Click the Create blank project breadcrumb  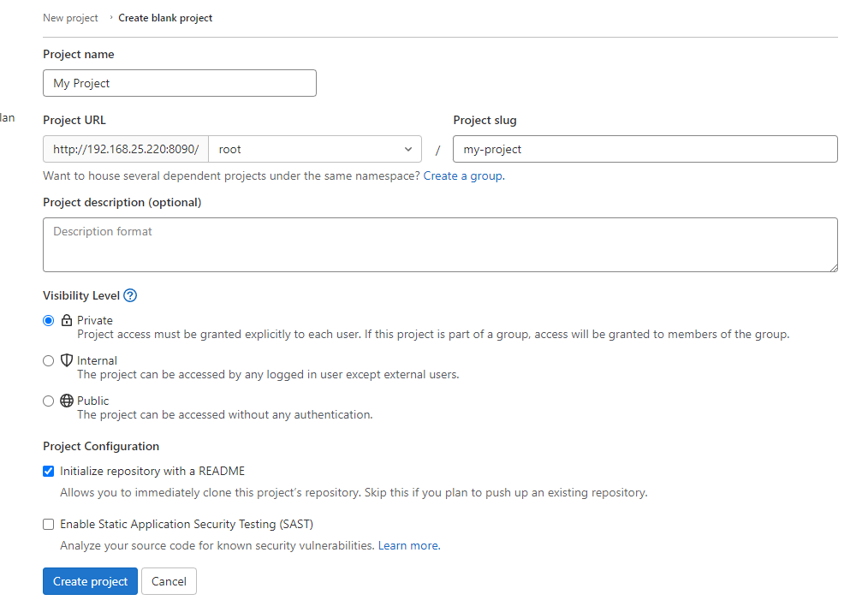tap(165, 18)
